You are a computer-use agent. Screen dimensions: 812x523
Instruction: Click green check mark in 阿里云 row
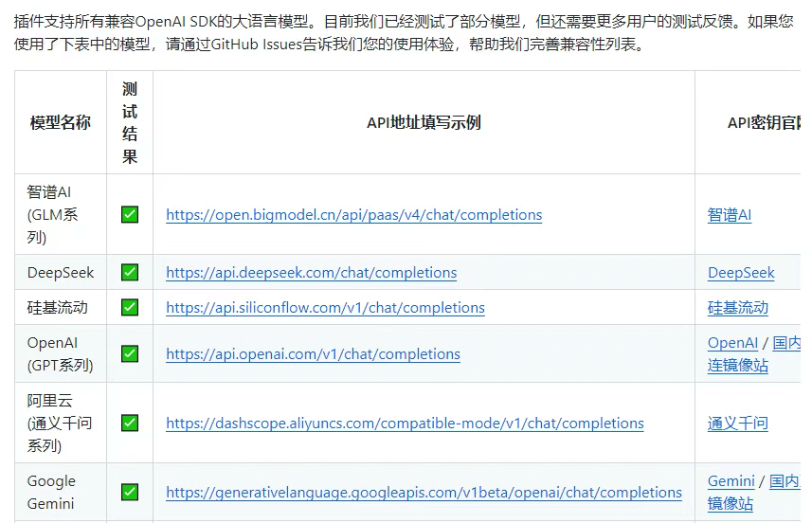(x=130, y=424)
